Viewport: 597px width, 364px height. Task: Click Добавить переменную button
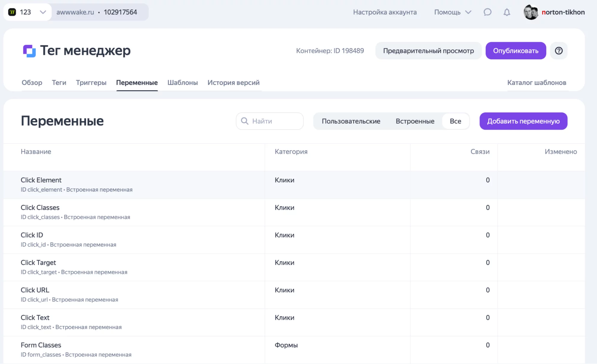[523, 121]
